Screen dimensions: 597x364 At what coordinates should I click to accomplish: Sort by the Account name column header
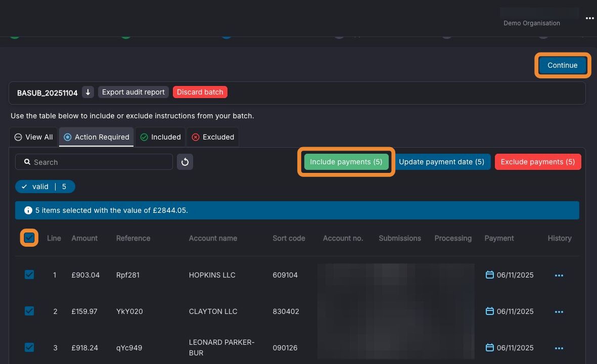213,238
